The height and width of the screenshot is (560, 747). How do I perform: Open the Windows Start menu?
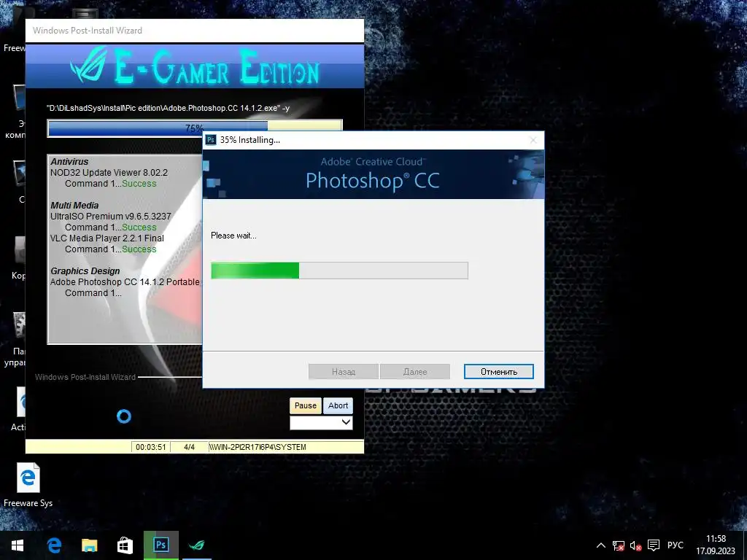18,545
